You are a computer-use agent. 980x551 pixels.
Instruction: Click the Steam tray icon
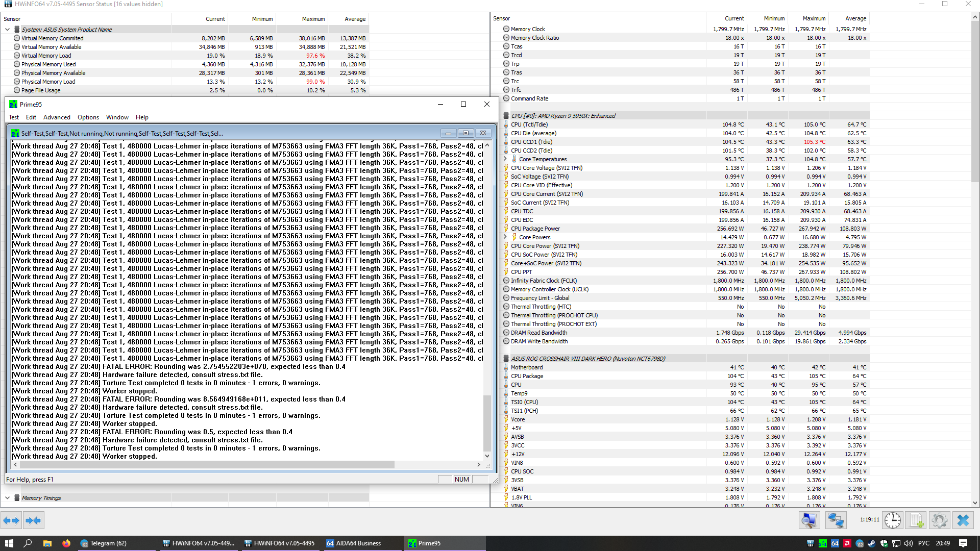(x=871, y=543)
